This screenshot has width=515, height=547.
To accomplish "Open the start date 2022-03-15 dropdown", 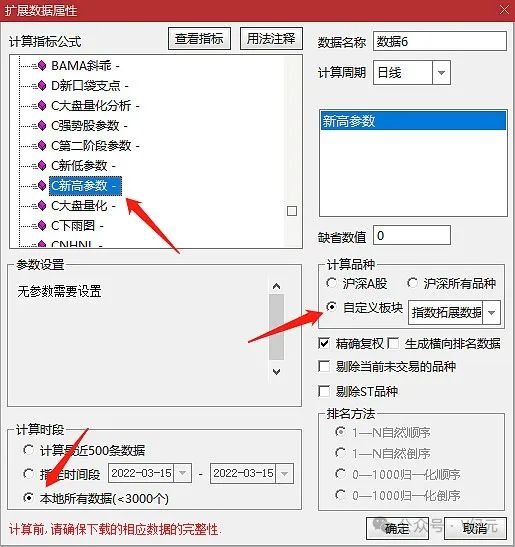I will tap(182, 473).
